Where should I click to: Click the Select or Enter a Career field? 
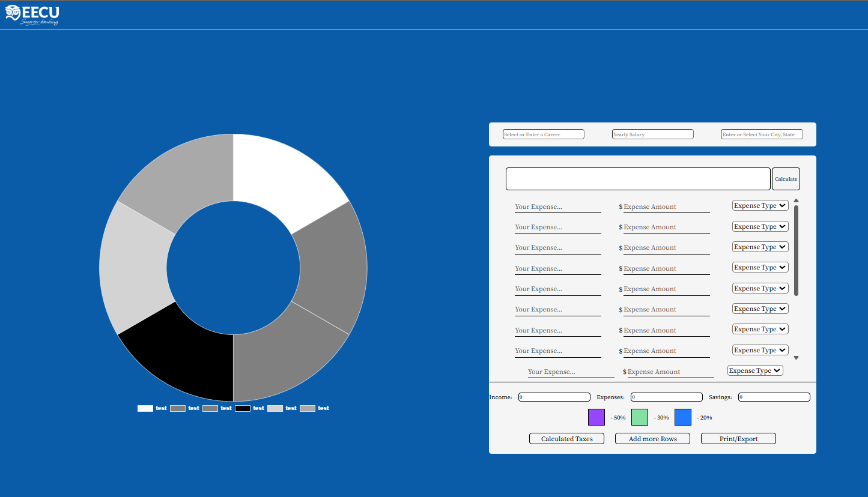coord(543,134)
